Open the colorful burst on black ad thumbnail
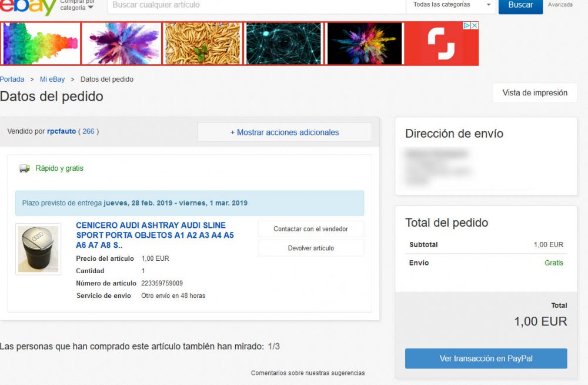 364,44
